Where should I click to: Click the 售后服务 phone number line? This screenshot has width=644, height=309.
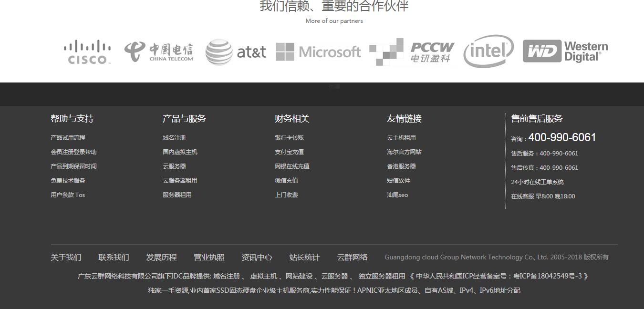[x=545, y=154]
